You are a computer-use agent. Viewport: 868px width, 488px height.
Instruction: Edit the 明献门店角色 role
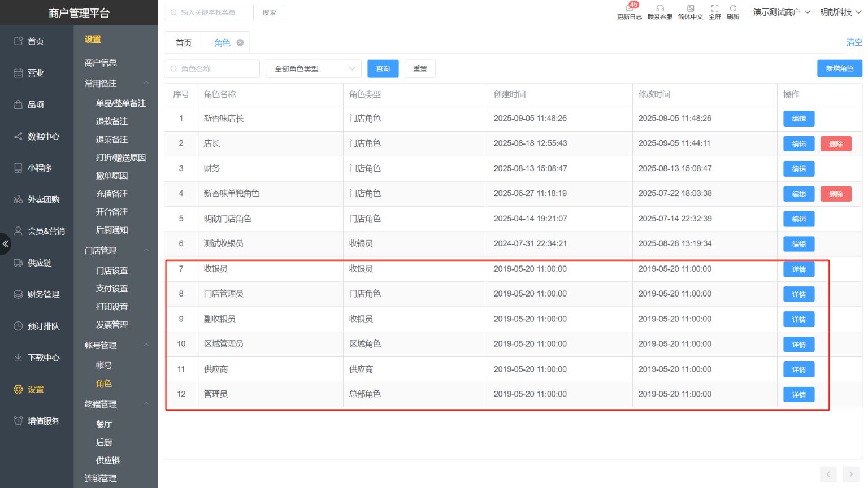pyautogui.click(x=799, y=219)
